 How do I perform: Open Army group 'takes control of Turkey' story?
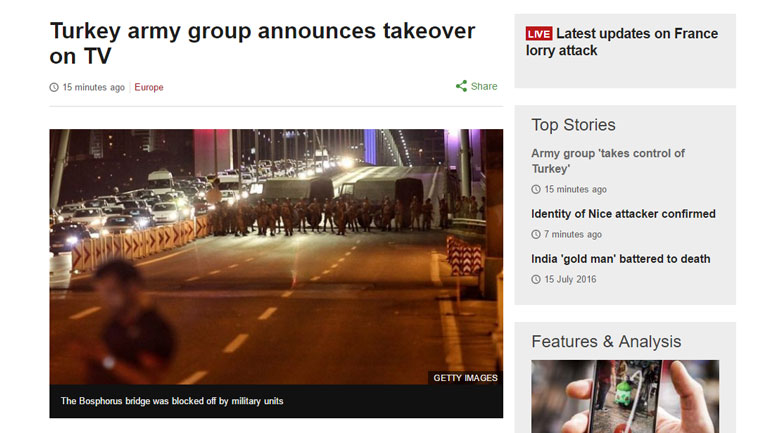tap(608, 161)
